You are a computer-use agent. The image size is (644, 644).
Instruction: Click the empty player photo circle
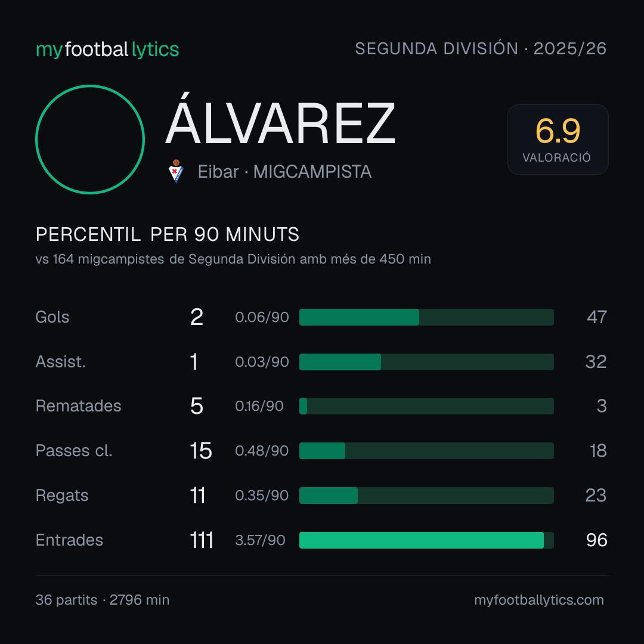point(90,139)
